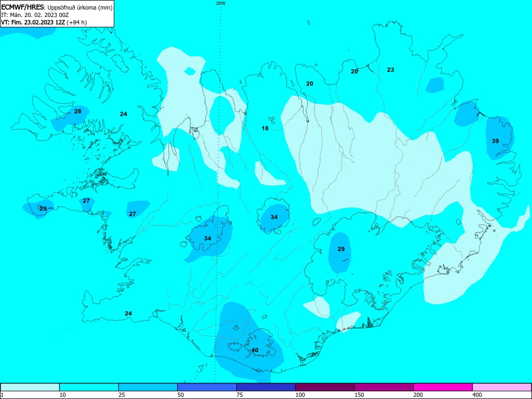Click the map value 40
Image resolution: width=532 pixels, height=399 pixels.
[255, 350]
